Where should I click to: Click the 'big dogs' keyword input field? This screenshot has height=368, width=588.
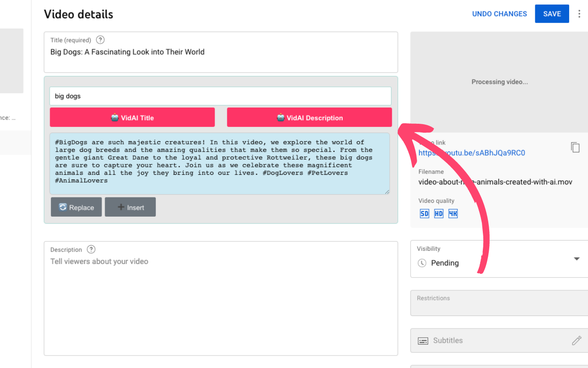(x=220, y=96)
